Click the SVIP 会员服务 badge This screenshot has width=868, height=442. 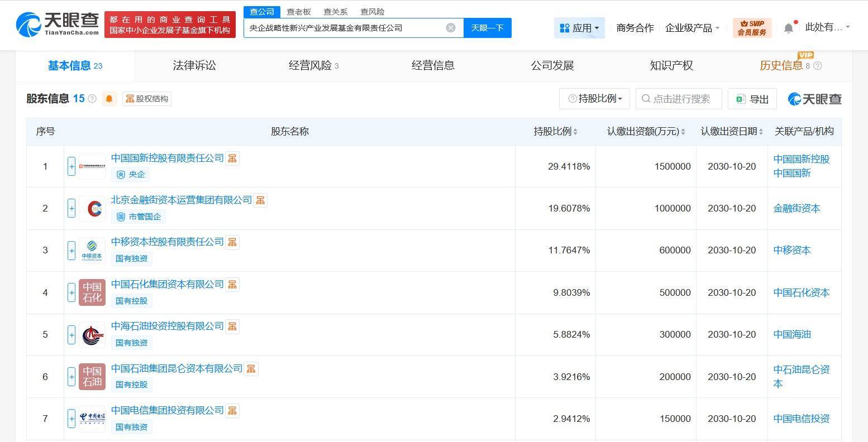752,27
